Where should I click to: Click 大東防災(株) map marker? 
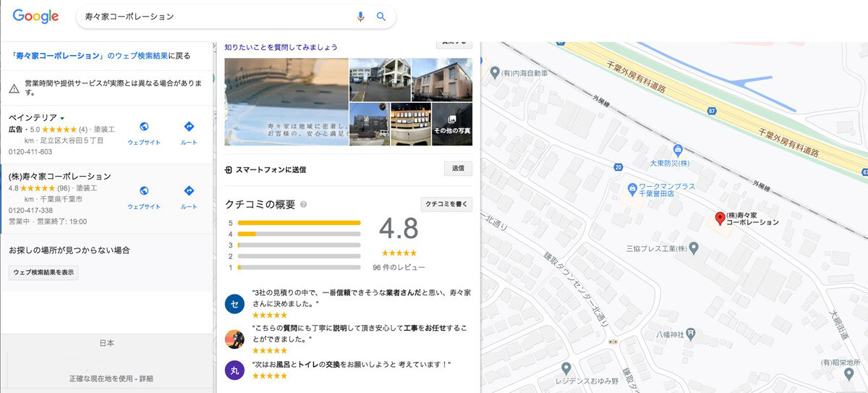tap(677, 151)
